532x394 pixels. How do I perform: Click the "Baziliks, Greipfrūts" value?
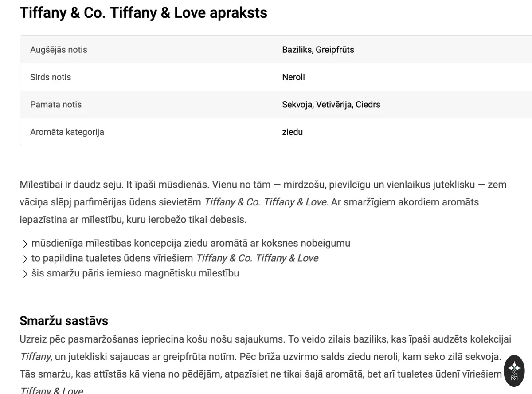(318, 50)
